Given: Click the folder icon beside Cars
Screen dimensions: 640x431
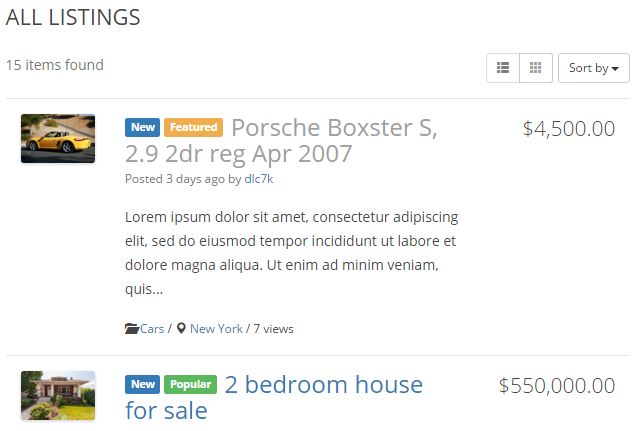Looking at the screenshot, I should click(132, 329).
